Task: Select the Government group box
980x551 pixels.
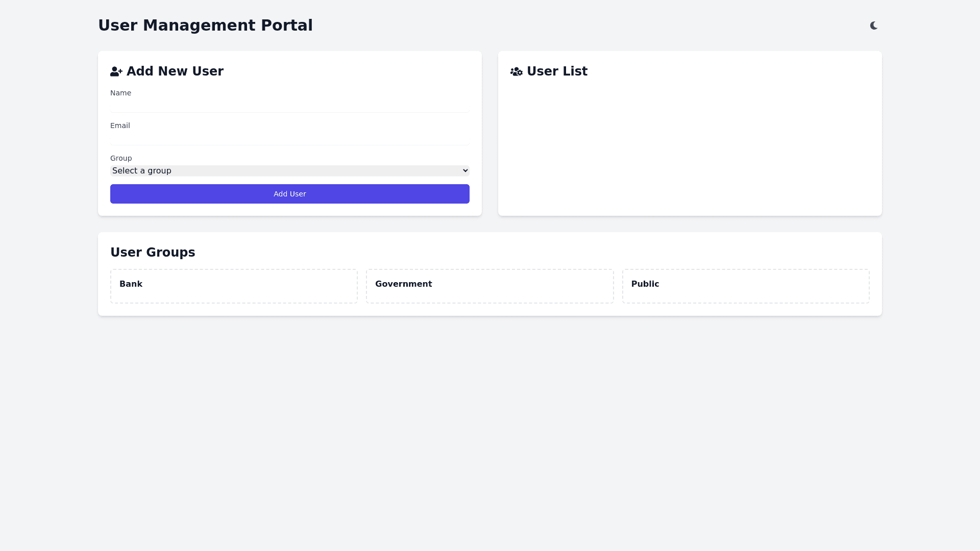Action: pyautogui.click(x=489, y=286)
